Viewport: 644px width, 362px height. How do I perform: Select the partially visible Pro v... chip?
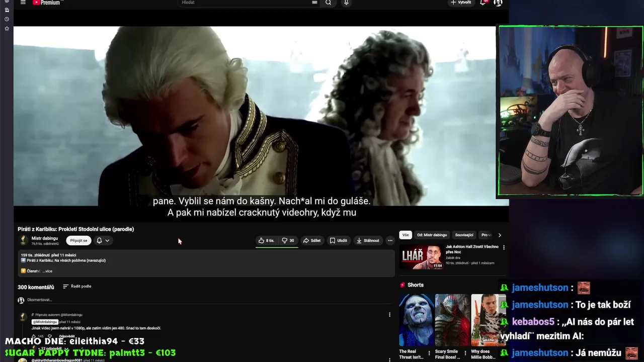[x=486, y=235]
